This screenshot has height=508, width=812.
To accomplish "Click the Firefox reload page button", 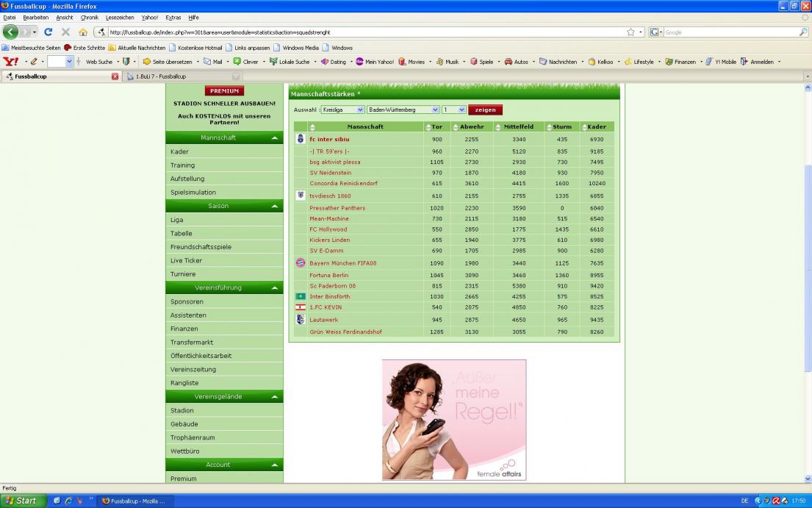I will click(x=48, y=32).
